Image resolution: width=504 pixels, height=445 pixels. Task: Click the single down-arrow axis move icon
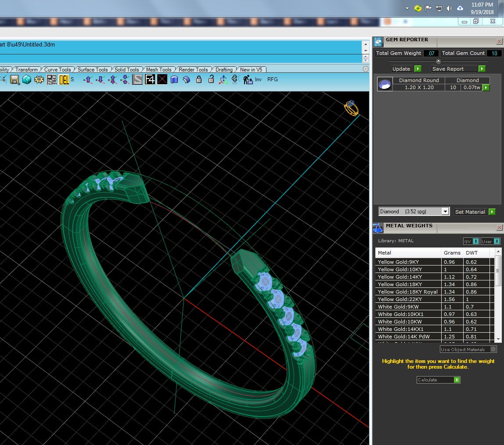coord(100,79)
